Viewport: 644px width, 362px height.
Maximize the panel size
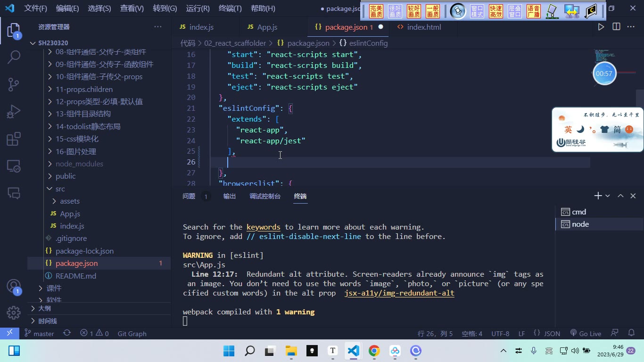(620, 196)
